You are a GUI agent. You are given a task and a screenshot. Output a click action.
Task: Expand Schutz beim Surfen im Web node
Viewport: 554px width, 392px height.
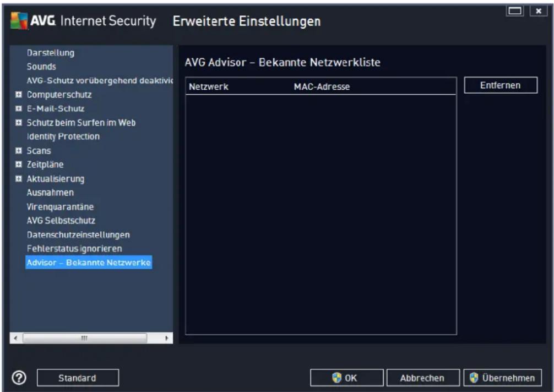coord(19,123)
